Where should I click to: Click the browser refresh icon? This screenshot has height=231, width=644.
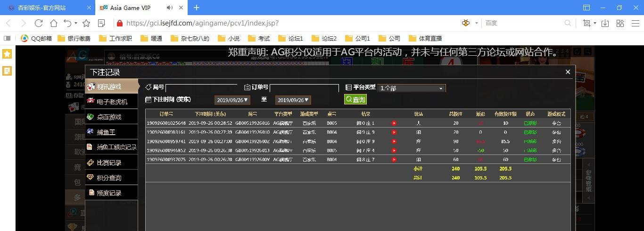point(39,23)
